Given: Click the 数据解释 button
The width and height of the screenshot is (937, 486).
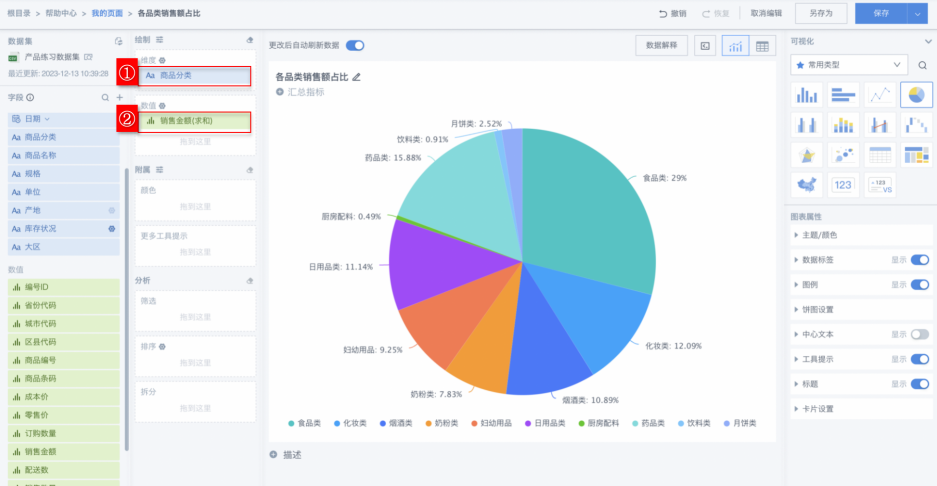Looking at the screenshot, I should [x=661, y=46].
